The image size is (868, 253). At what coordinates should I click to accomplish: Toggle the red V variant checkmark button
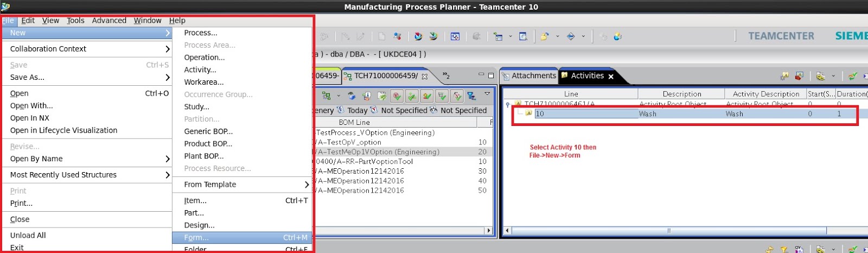397,96
